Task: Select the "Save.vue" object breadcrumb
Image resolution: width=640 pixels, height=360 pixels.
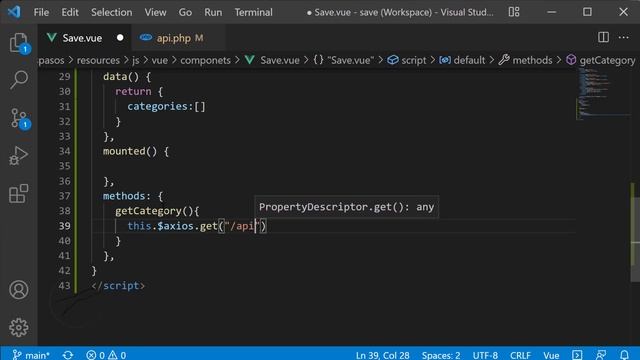Action: (343, 60)
